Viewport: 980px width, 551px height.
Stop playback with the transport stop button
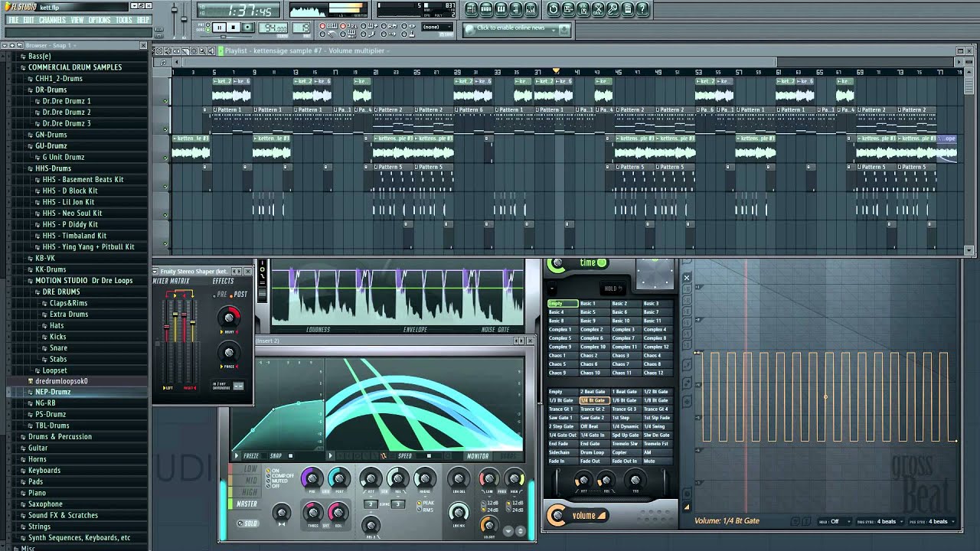coord(234,28)
